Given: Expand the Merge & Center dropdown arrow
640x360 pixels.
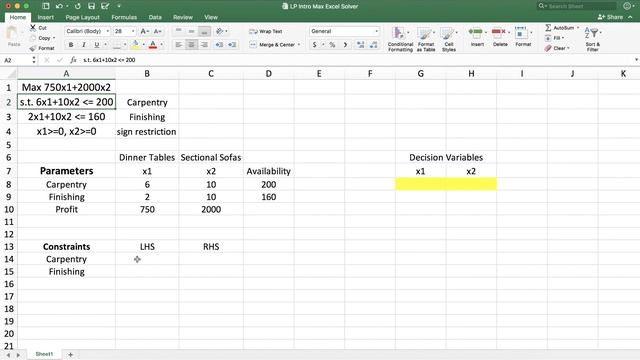Looking at the screenshot, I should (x=299, y=44).
